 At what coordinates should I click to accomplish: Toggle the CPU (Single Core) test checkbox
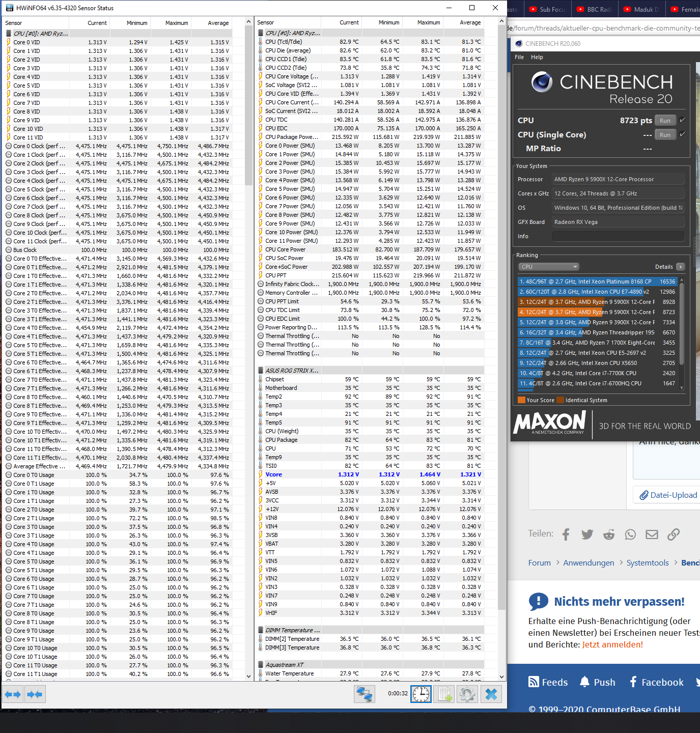682,134
